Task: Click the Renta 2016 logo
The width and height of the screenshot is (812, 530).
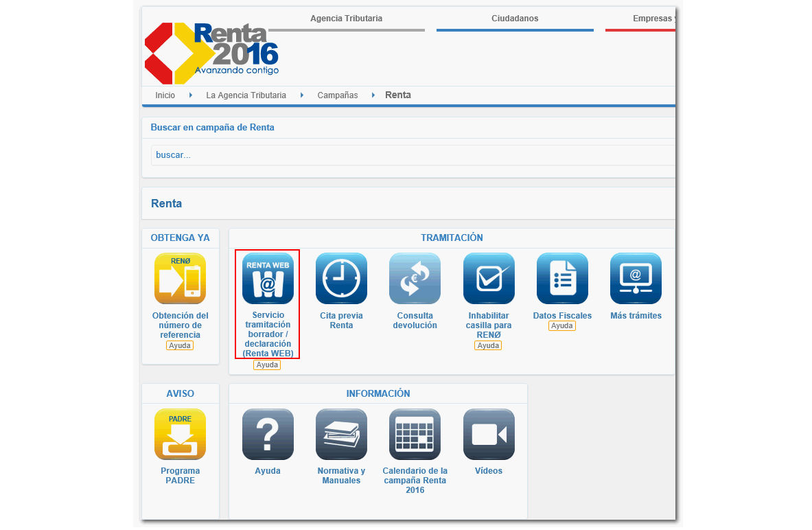Action: (212, 53)
